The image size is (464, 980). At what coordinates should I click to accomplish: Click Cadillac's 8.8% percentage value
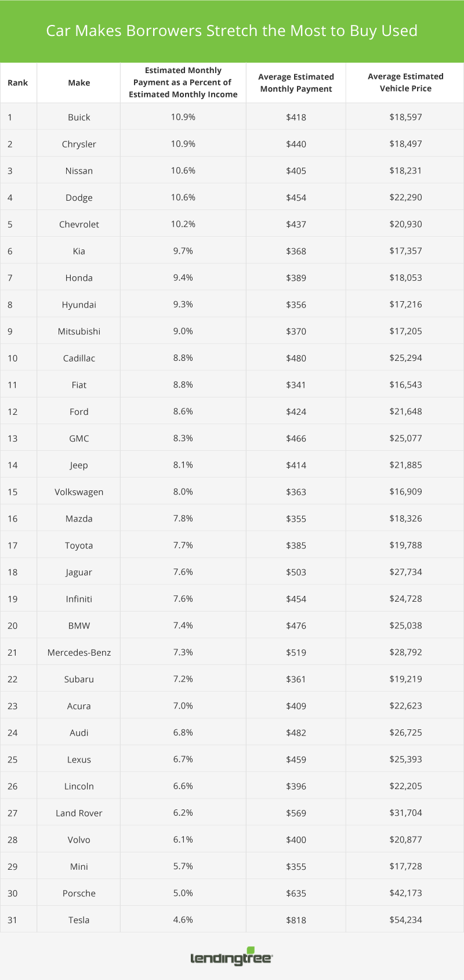pos(183,358)
